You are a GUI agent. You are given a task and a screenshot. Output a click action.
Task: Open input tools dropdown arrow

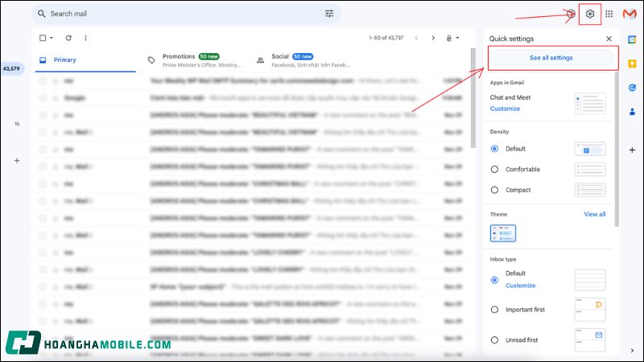point(457,38)
